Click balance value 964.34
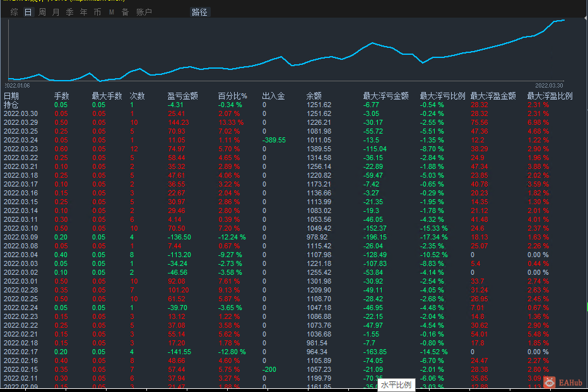Viewport: 588px width, 392px height. (x=317, y=352)
